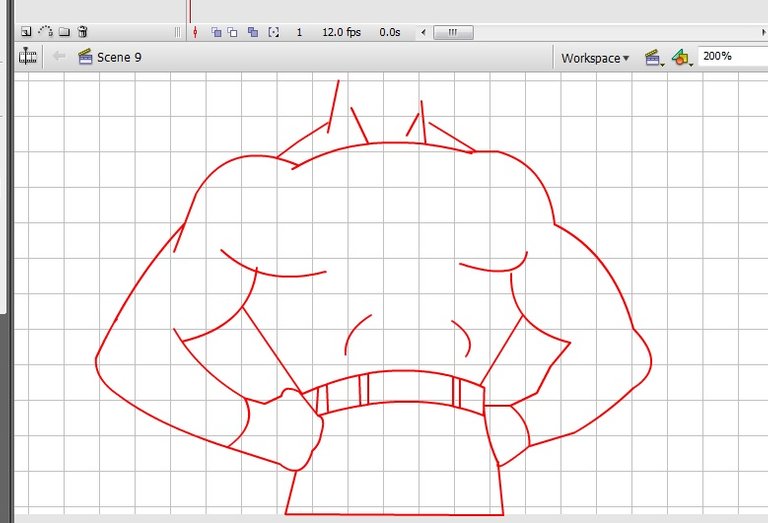The image size is (768, 523).
Task: Add a motion guide layer
Action: pyautogui.click(x=46, y=31)
